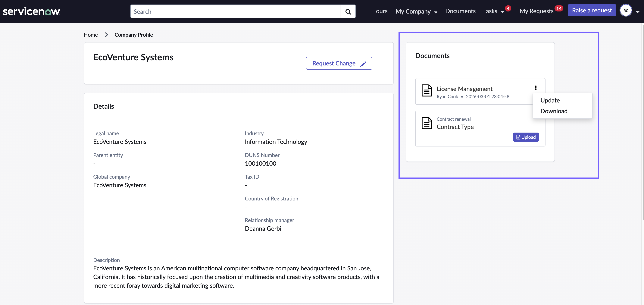Click the ServiceNow logo
The width and height of the screenshot is (644, 305).
click(x=32, y=11)
